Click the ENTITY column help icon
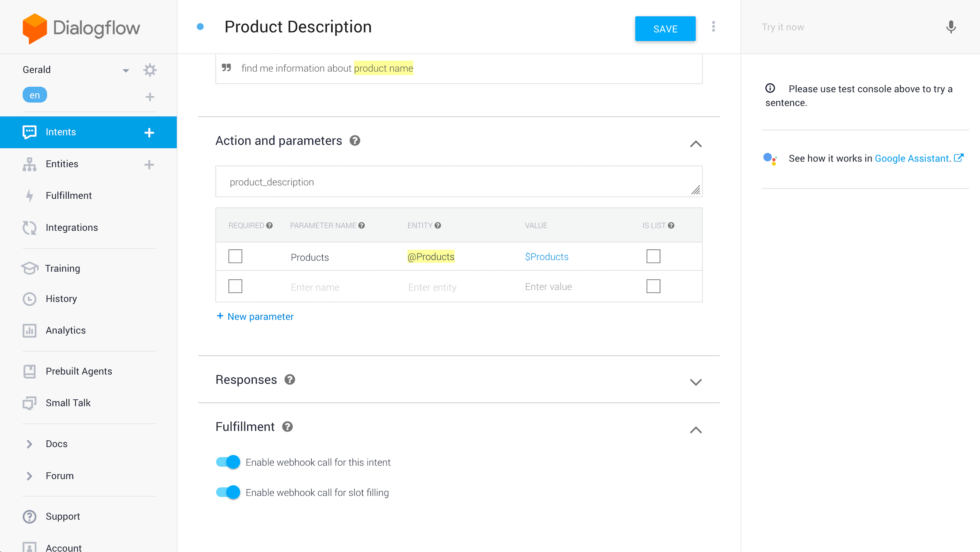Image resolution: width=980 pixels, height=552 pixels. (x=438, y=226)
